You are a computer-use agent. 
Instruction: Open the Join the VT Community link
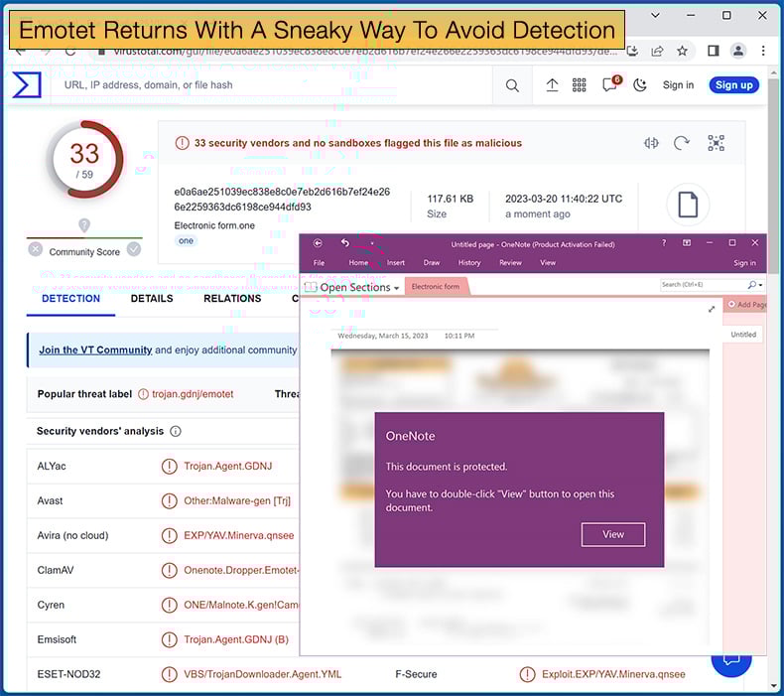[95, 349]
